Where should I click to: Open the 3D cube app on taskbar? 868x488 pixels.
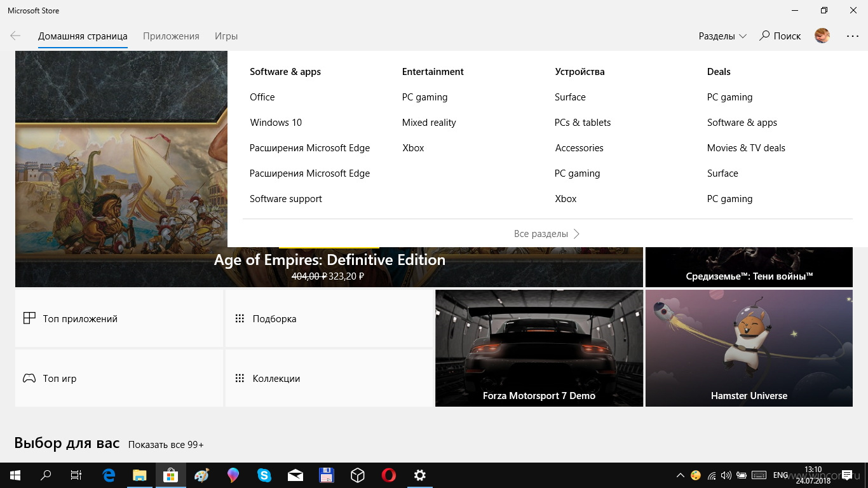coord(357,475)
